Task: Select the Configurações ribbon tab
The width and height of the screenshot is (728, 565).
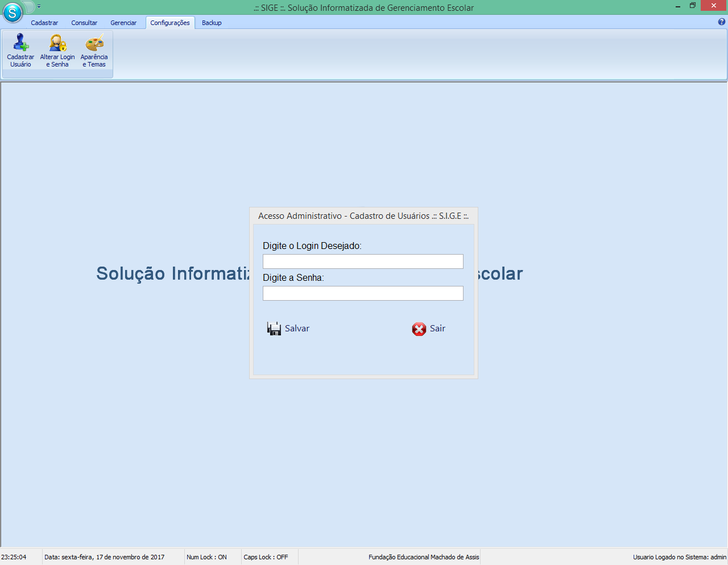Action: 170,23
